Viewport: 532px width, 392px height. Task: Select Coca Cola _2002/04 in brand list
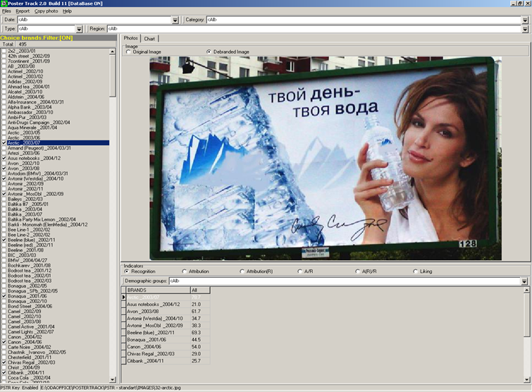point(29,378)
